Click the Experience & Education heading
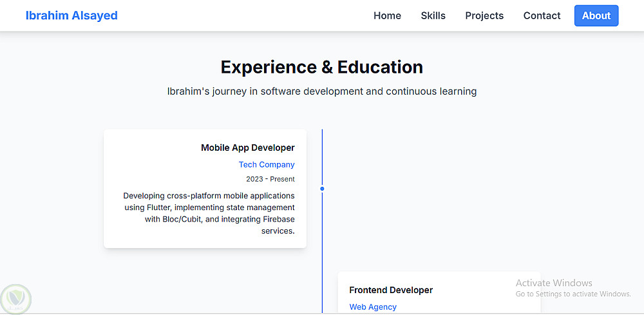 322,67
